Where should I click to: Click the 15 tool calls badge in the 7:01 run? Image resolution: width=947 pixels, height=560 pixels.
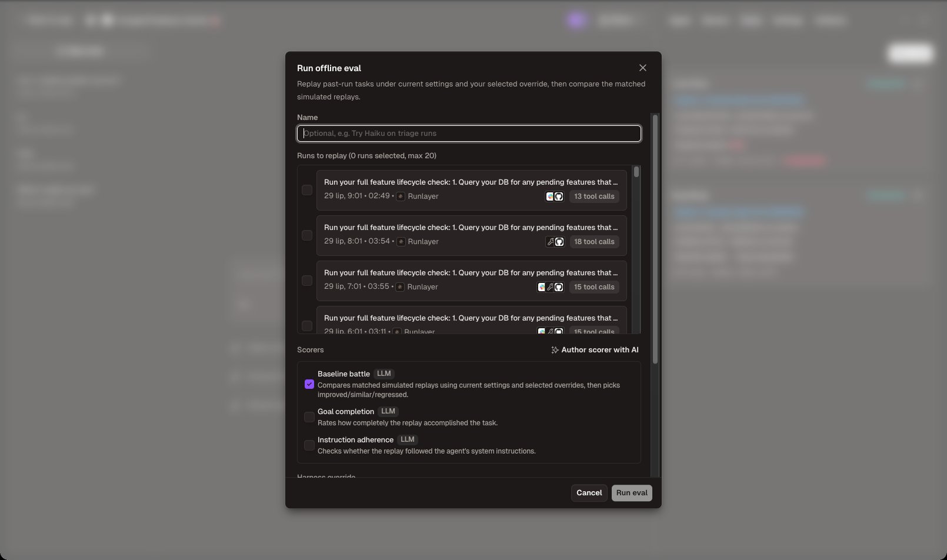pyautogui.click(x=594, y=287)
